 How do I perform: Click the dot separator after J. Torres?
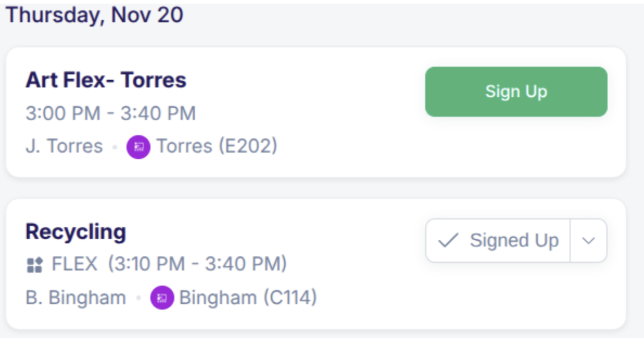click(x=115, y=147)
